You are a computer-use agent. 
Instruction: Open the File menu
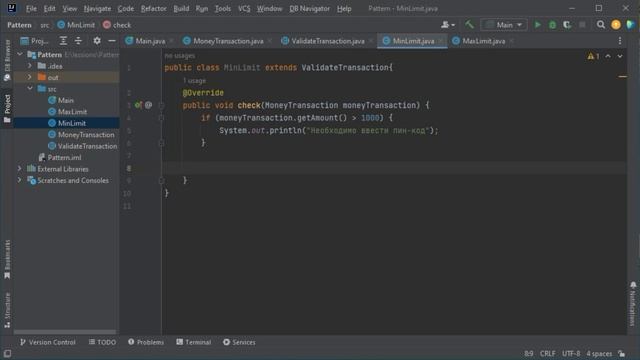[x=31, y=9]
